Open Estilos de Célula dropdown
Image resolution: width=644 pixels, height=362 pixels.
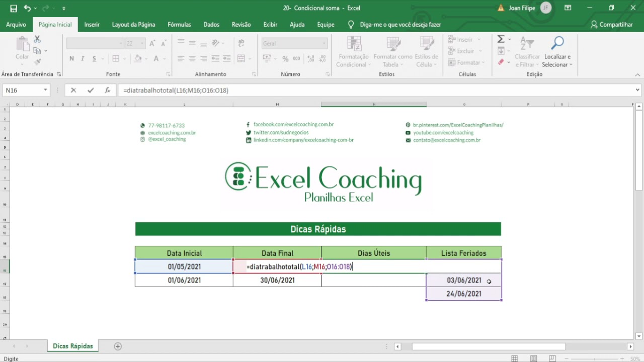426,52
